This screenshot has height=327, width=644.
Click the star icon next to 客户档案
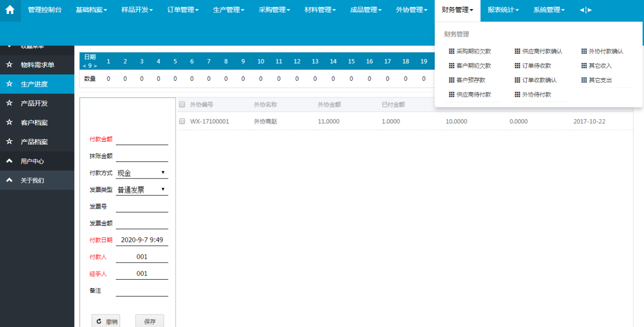click(x=9, y=123)
